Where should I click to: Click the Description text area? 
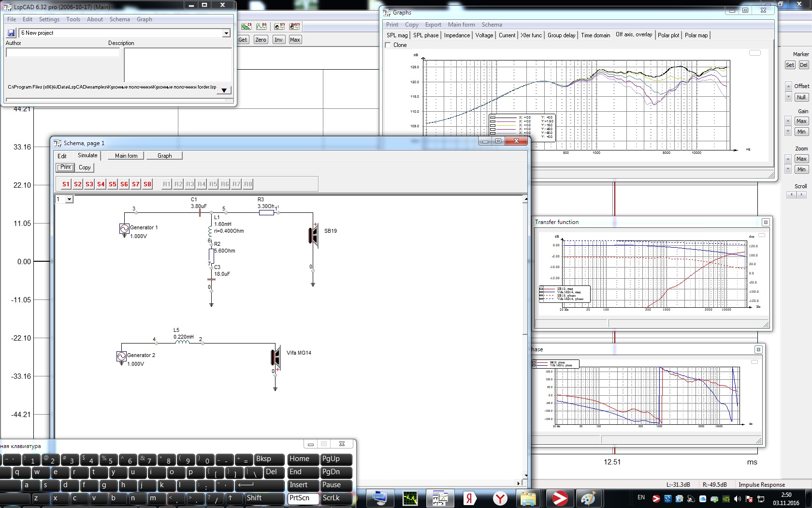click(178, 65)
